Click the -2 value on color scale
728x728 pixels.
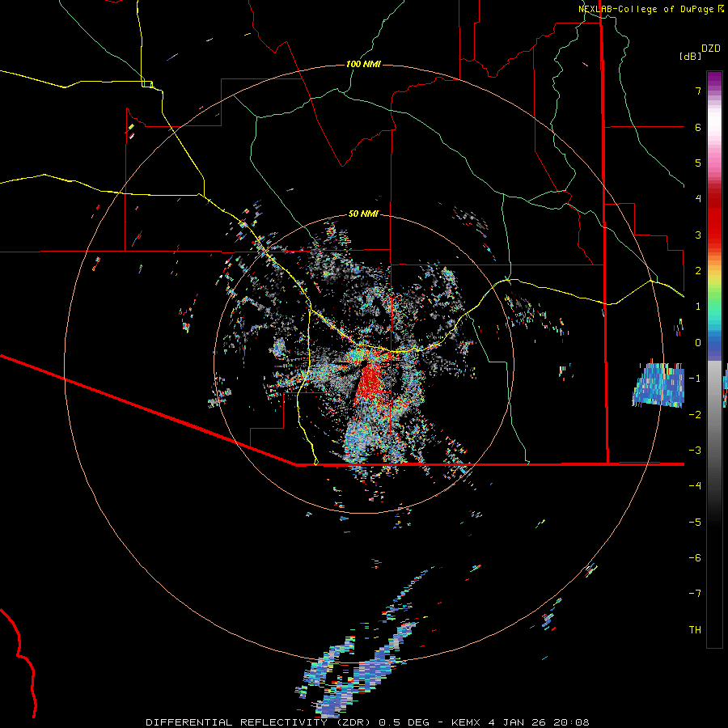click(695, 414)
